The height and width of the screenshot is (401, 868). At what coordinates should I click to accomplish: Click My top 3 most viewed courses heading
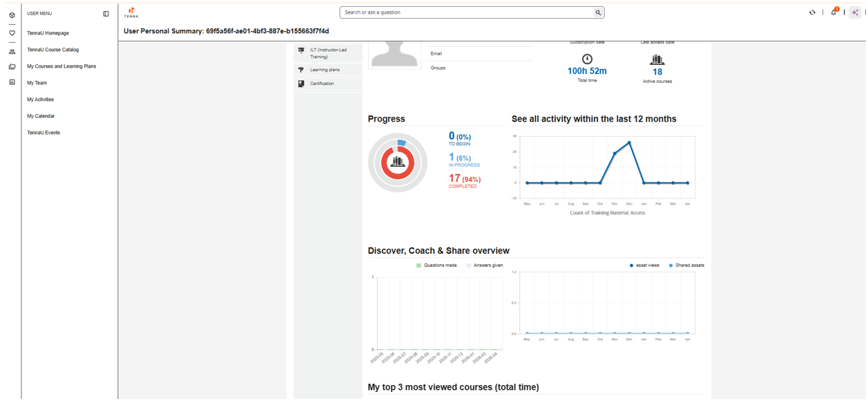pyautogui.click(x=453, y=387)
